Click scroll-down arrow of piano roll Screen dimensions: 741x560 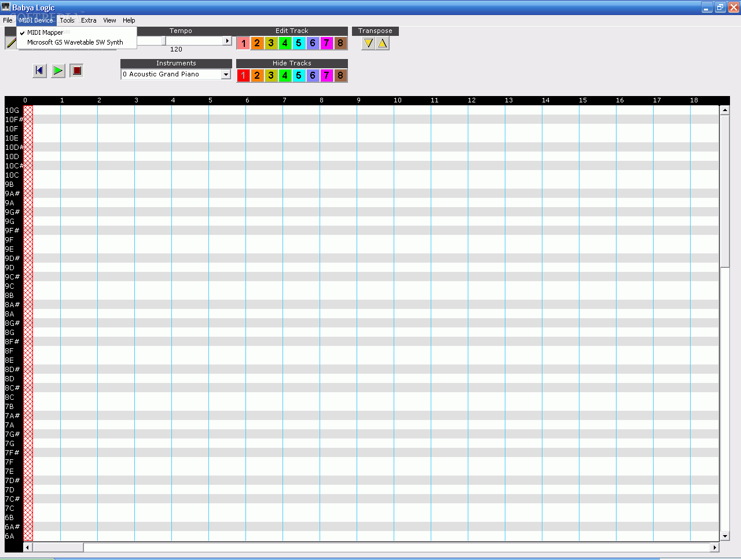[x=724, y=536]
